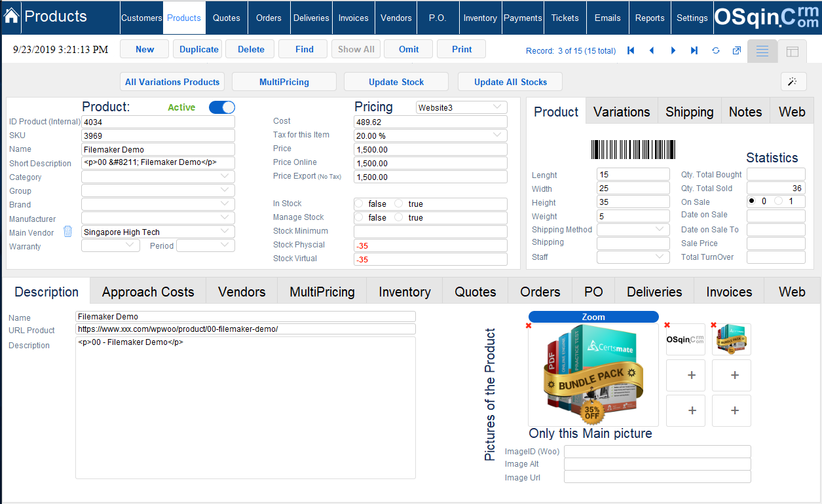Click the Print button
Screen dimensions: 822x504
click(x=462, y=49)
